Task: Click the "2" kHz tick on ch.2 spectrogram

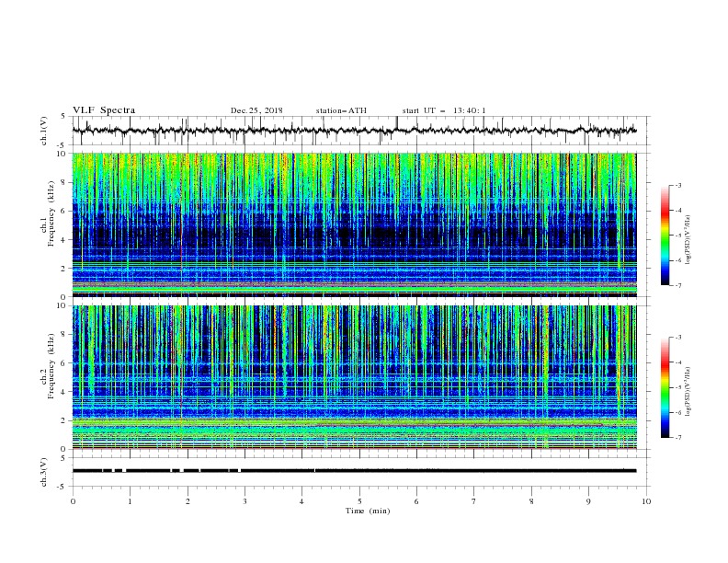Action: (65, 420)
